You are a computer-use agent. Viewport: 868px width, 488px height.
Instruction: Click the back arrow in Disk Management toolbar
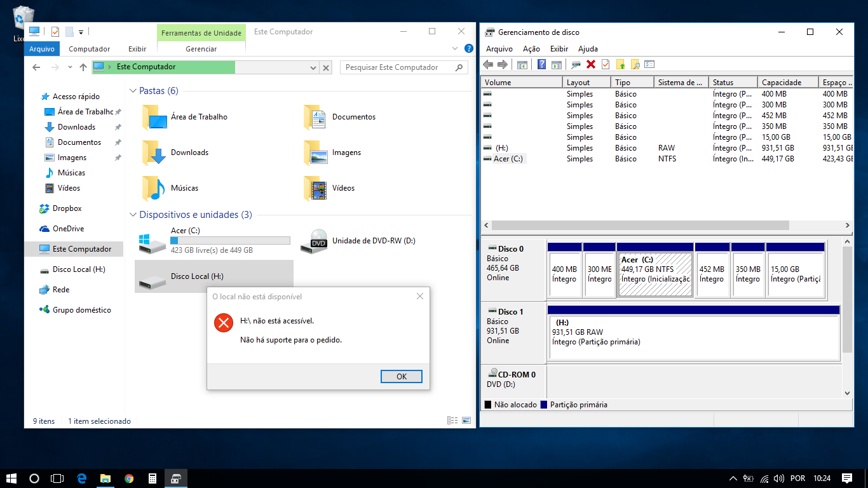[x=488, y=64]
